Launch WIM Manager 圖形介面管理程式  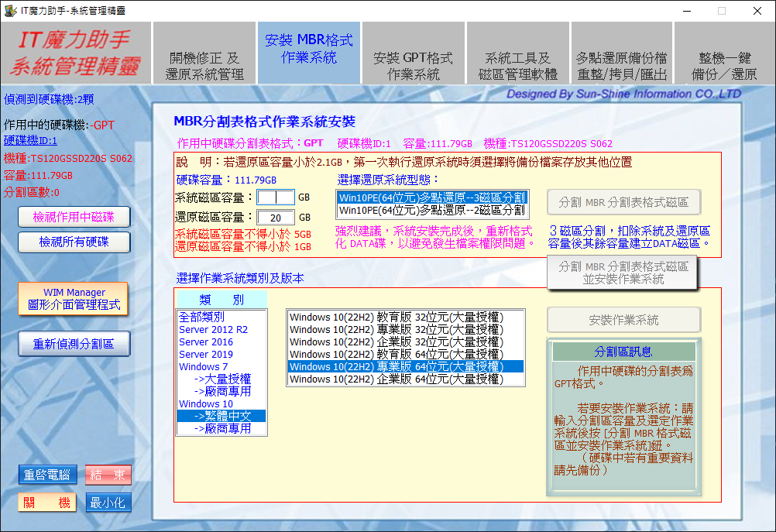coord(74,299)
